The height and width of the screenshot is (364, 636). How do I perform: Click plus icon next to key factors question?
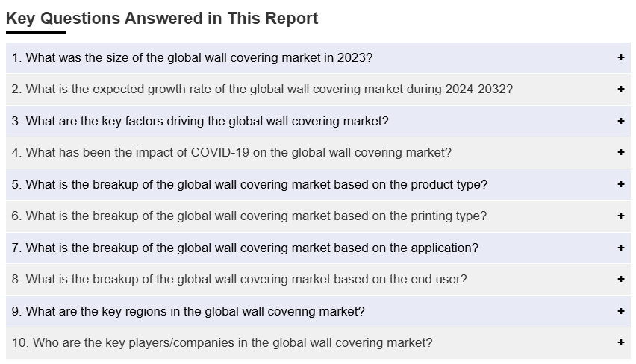(620, 121)
